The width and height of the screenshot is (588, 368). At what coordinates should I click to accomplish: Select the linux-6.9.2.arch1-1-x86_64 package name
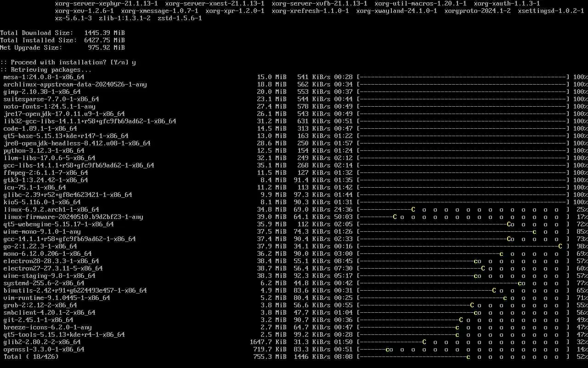coord(51,210)
